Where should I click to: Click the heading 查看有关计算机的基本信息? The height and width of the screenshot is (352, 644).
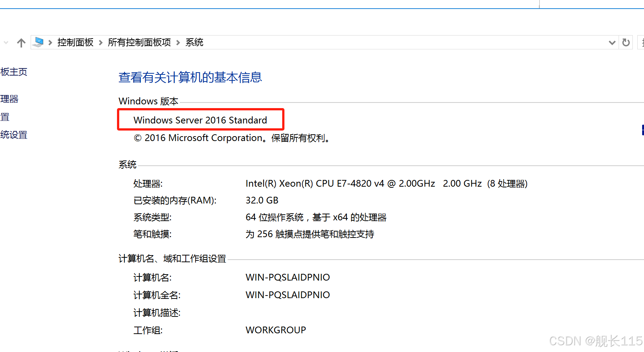pyautogui.click(x=190, y=77)
